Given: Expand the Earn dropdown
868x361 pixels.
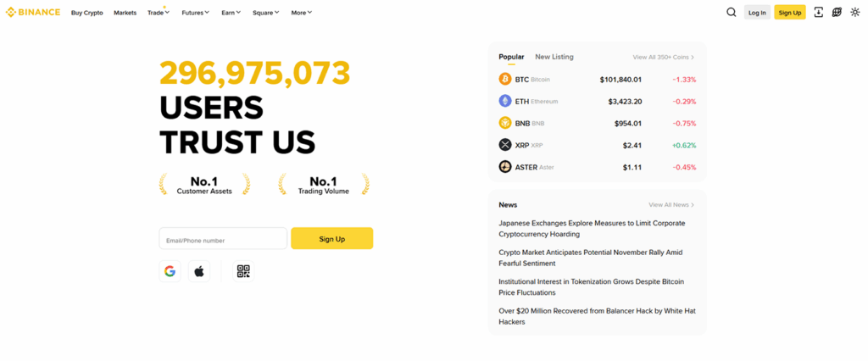Looking at the screenshot, I should click(x=231, y=13).
